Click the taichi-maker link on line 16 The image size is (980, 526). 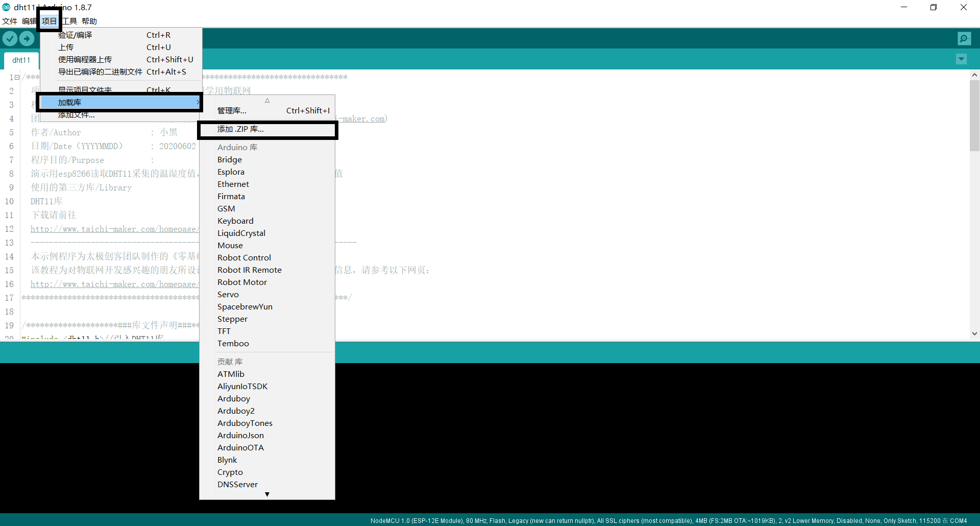pos(114,284)
